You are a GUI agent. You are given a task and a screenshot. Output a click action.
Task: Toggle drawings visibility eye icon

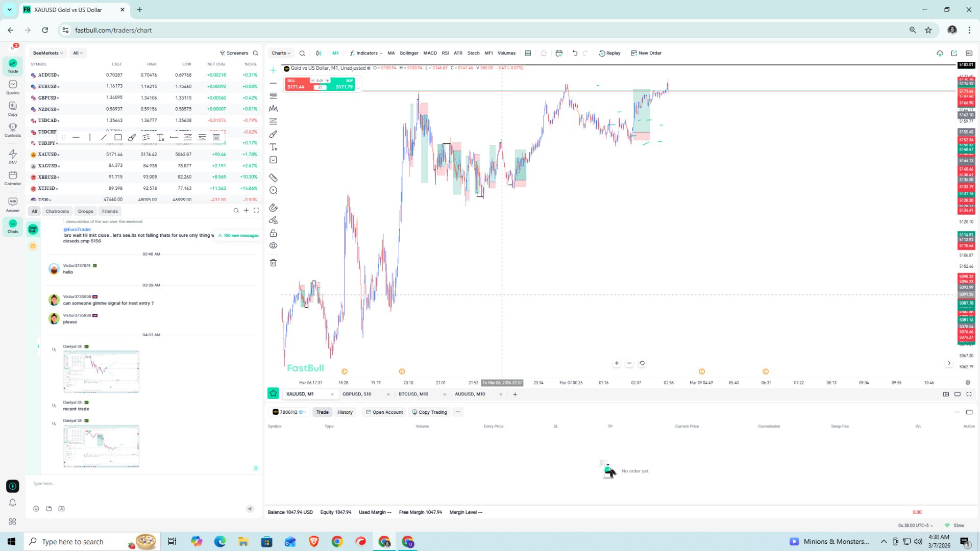click(273, 246)
